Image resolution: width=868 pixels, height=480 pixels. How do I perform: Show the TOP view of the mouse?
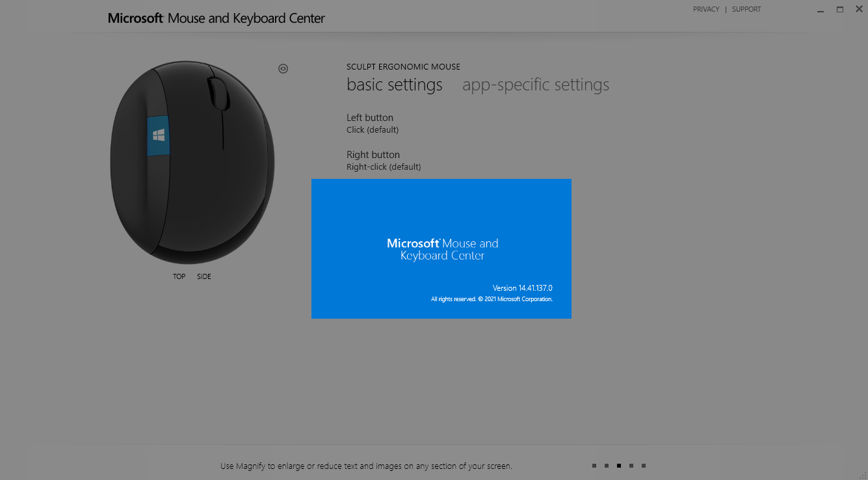[179, 276]
